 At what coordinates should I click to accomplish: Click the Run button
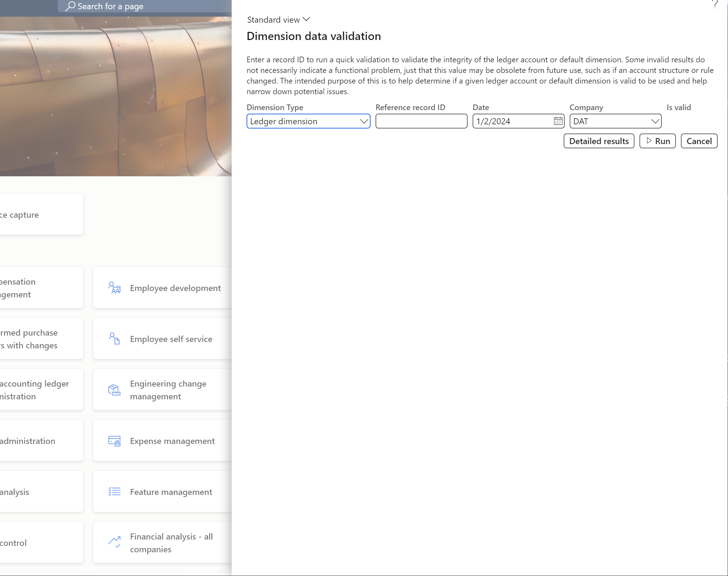pos(658,141)
